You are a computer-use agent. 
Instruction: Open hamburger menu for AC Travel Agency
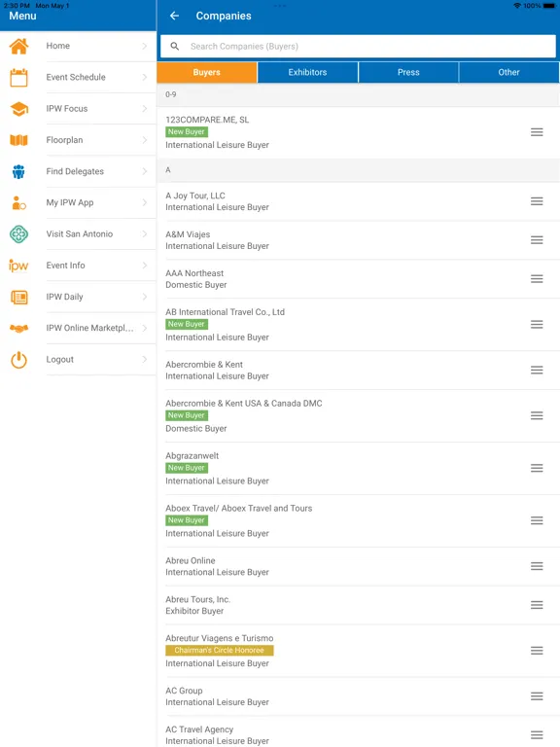[537, 735]
